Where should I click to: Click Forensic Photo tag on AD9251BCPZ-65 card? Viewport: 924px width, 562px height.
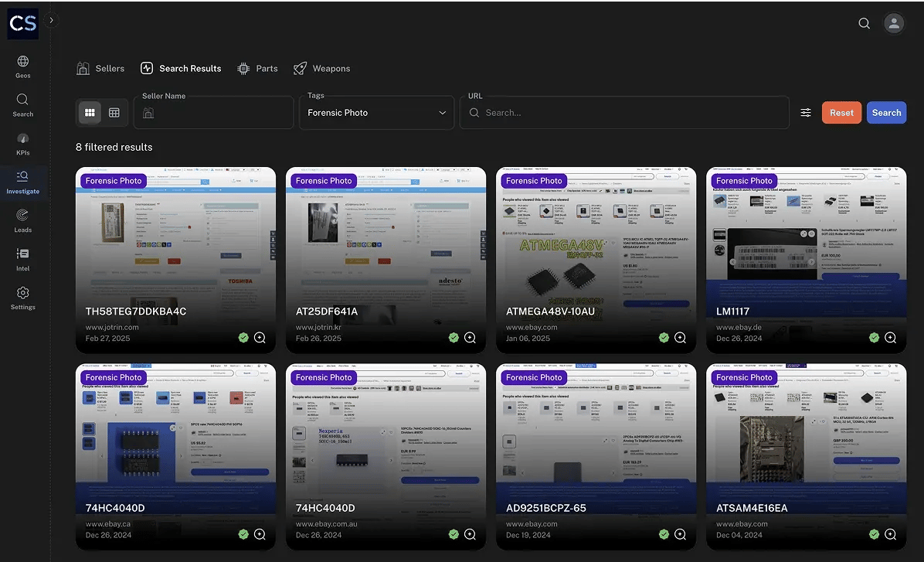point(534,377)
